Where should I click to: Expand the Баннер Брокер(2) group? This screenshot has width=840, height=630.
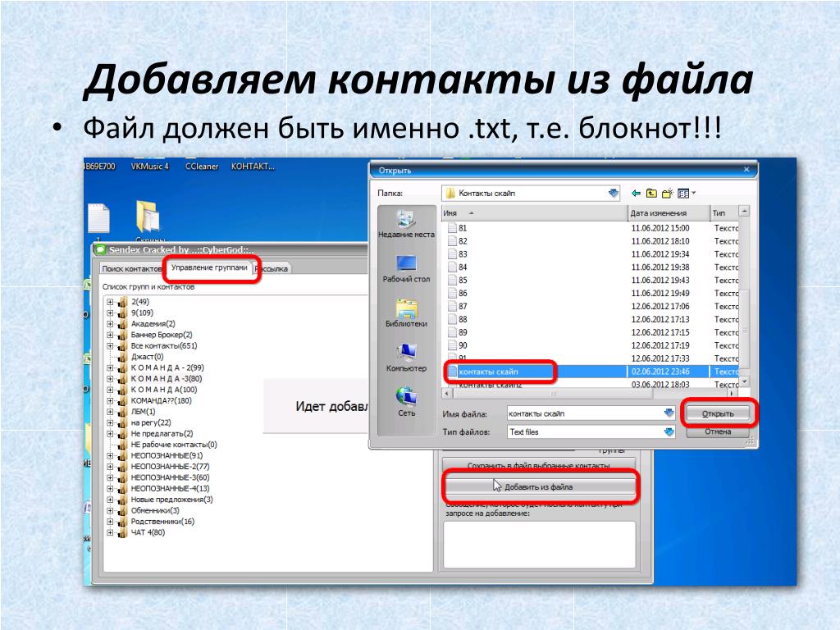click(110, 336)
